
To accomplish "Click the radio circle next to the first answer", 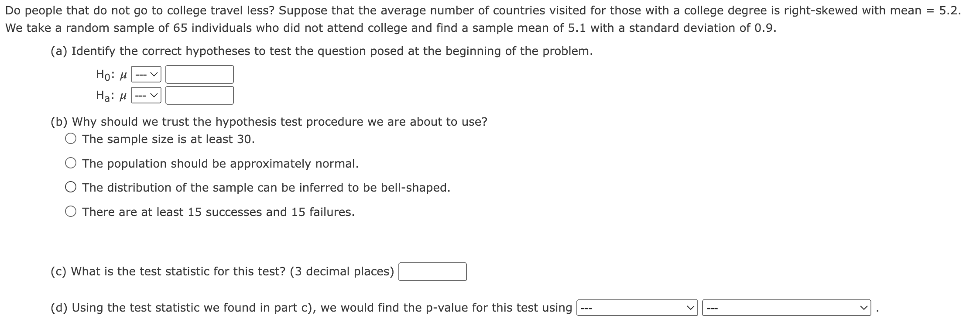I will [71, 138].
